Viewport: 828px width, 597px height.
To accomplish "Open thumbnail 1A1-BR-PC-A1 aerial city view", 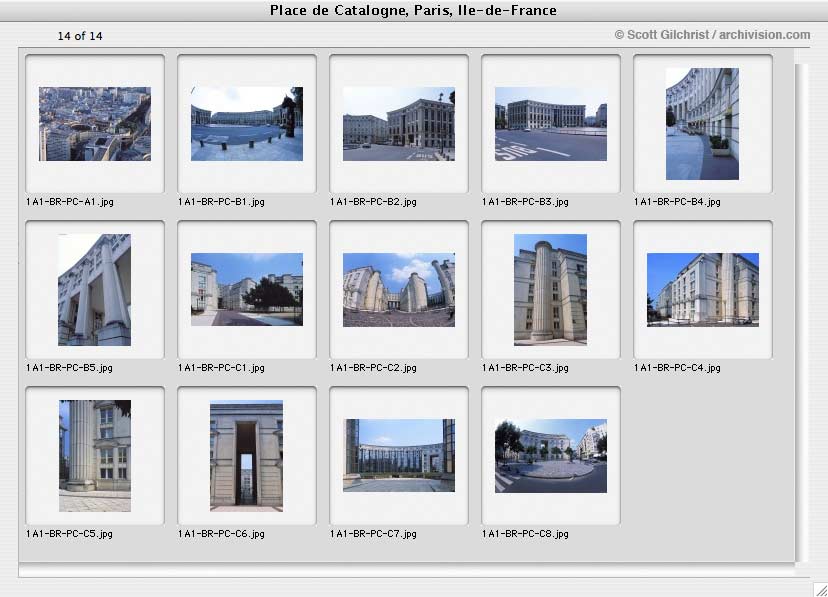I will click(95, 124).
